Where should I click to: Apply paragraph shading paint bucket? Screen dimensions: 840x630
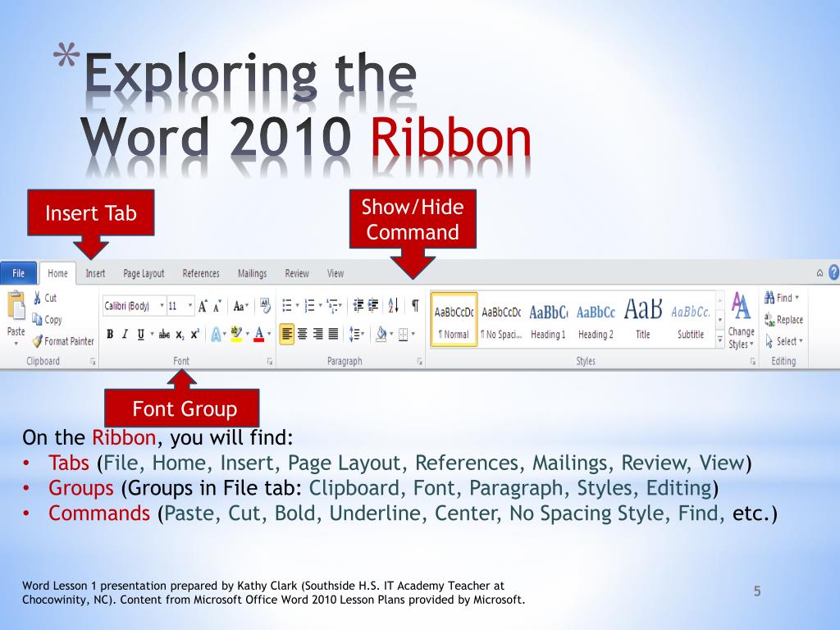point(381,335)
